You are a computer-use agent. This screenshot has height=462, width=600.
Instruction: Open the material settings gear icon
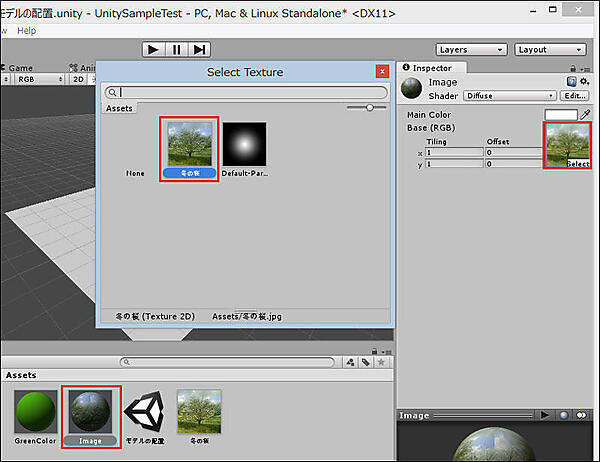pyautogui.click(x=584, y=81)
